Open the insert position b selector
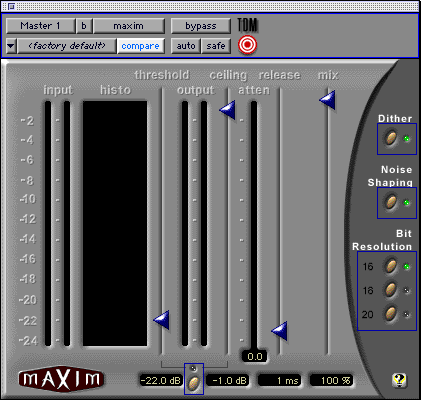 pyautogui.click(x=84, y=26)
